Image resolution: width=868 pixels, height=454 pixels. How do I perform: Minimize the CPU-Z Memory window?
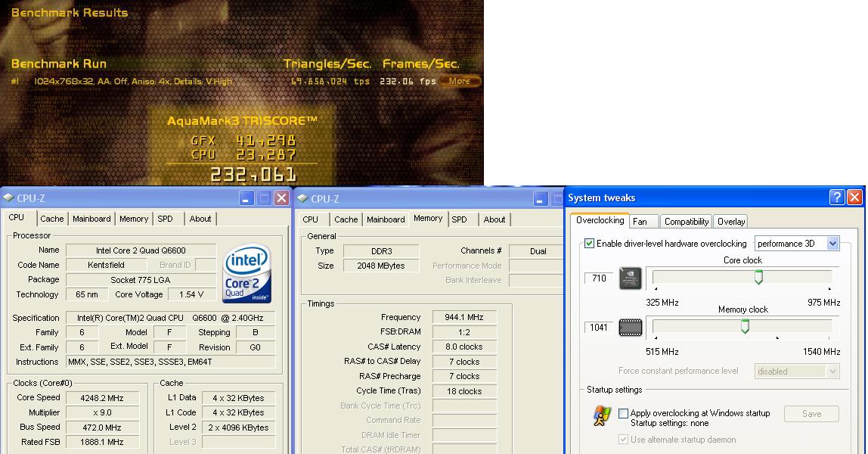click(541, 198)
